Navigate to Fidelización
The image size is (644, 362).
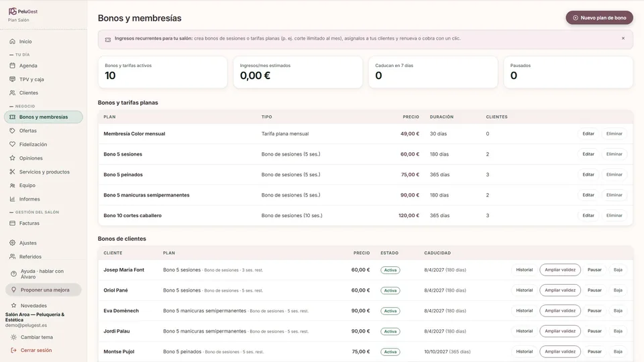(44, 145)
